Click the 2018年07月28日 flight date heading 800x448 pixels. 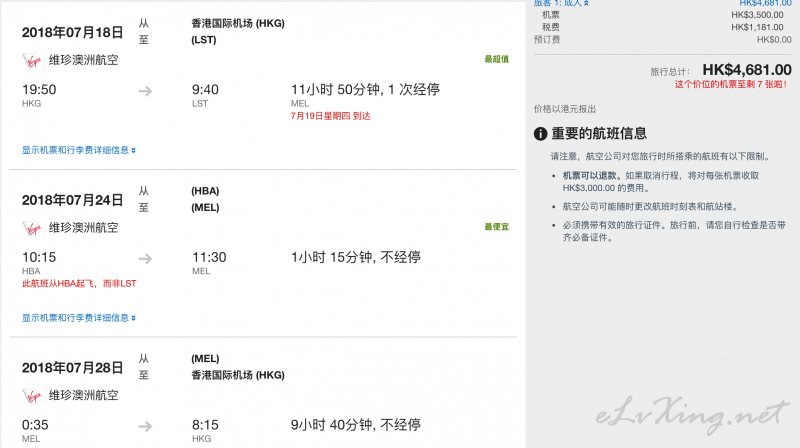[72, 367]
